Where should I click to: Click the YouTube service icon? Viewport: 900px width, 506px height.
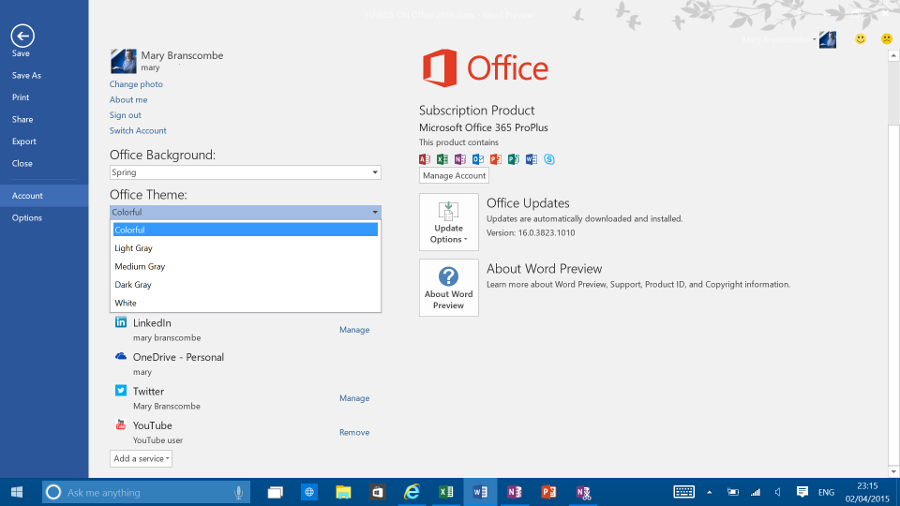[121, 425]
